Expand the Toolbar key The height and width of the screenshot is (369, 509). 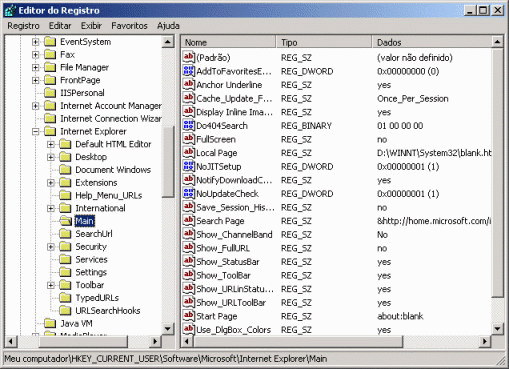pyautogui.click(x=51, y=285)
